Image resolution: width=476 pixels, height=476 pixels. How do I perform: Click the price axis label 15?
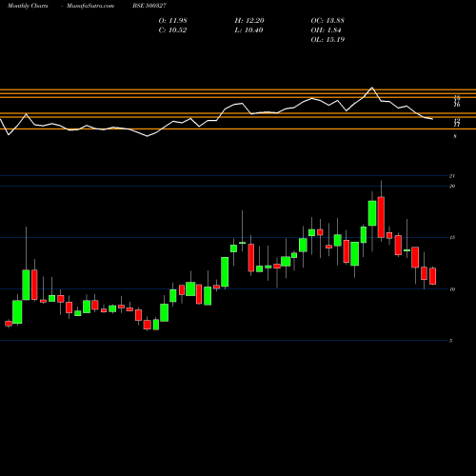pos(452,238)
